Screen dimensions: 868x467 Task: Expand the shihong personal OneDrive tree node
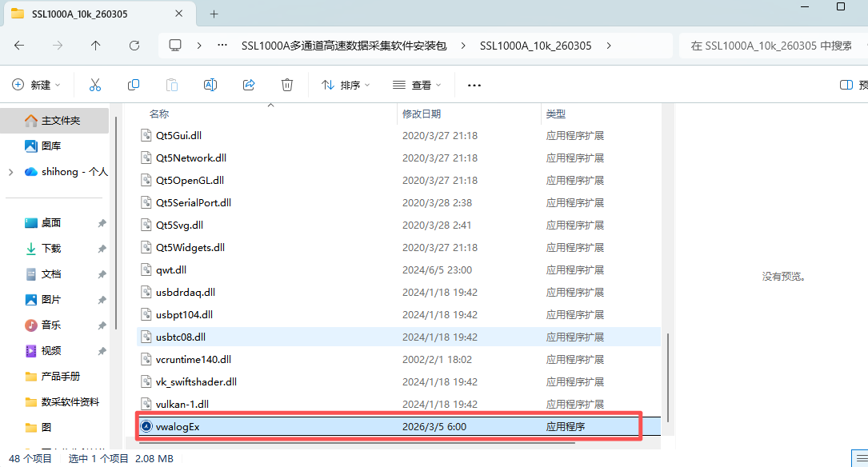click(x=10, y=172)
